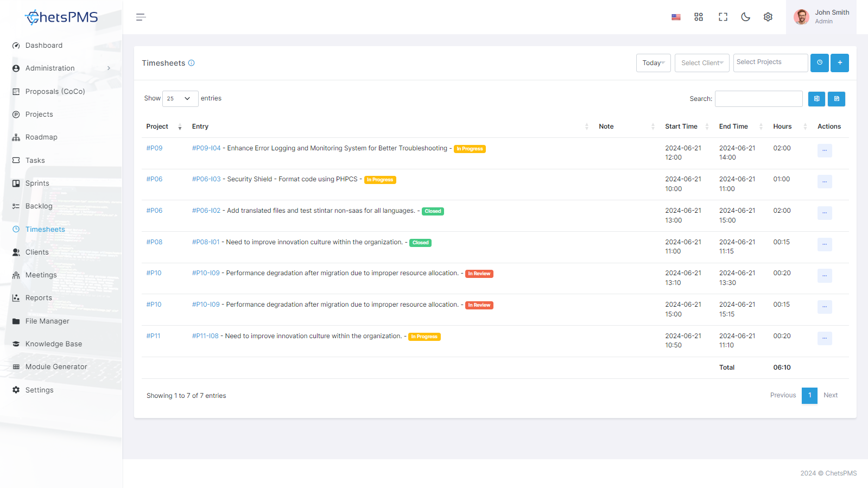Open entry link #P09-I04
The width and height of the screenshot is (868, 488).
[x=206, y=148]
